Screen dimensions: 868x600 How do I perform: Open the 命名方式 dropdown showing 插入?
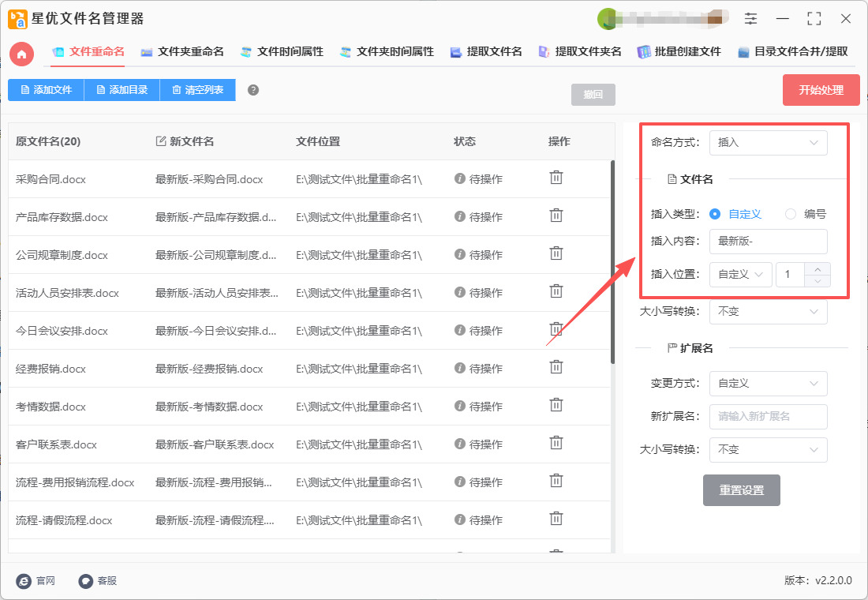click(769, 143)
